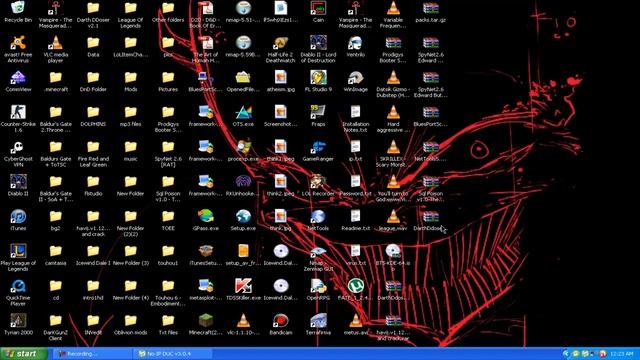Select the league.wav audio file
The width and height of the screenshot is (640, 360).
pos(393,216)
